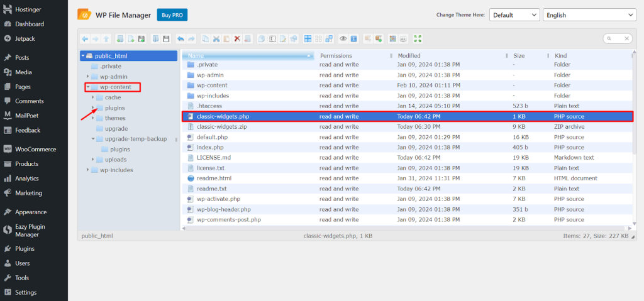Click the Rename toolbar icon
Screen dimensions: 644x301
coord(272,39)
